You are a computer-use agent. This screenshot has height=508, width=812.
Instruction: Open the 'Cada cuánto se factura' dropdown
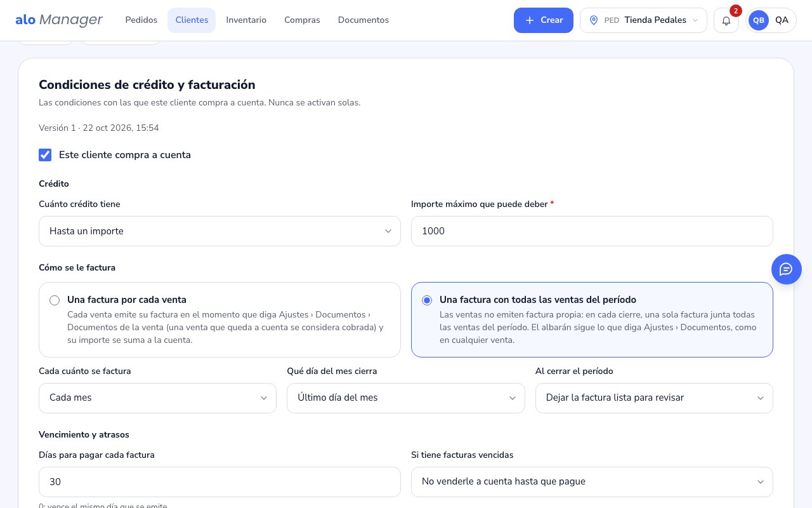pyautogui.click(x=157, y=398)
